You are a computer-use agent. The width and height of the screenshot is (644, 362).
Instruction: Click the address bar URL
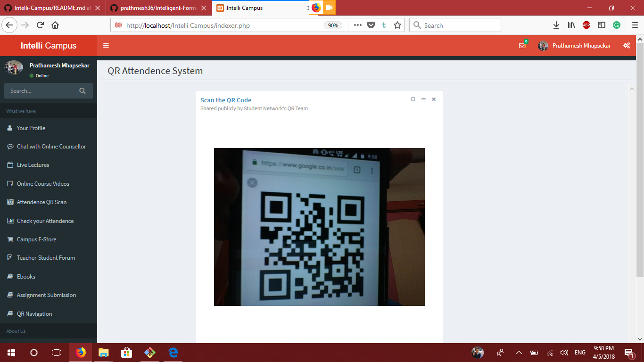point(188,25)
